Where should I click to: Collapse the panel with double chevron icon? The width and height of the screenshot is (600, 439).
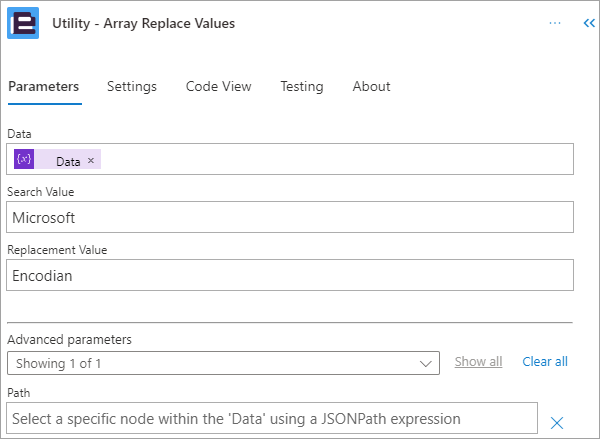pyautogui.click(x=589, y=23)
